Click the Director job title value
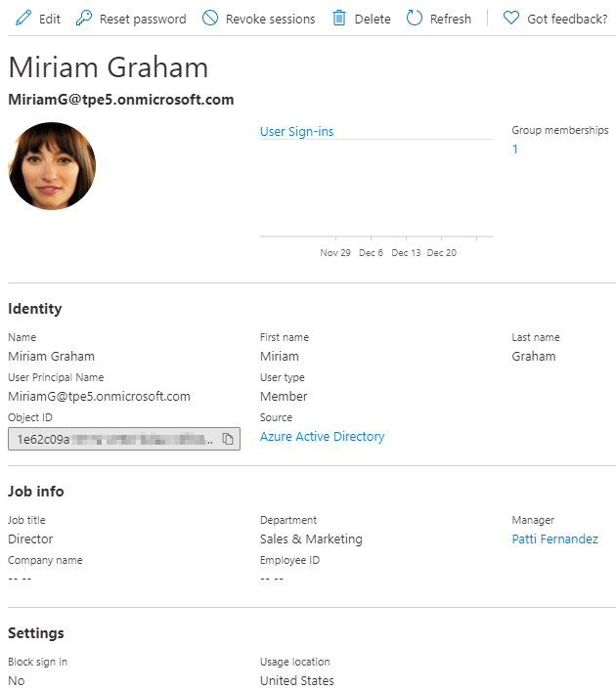The height and width of the screenshot is (689, 616). 30,539
